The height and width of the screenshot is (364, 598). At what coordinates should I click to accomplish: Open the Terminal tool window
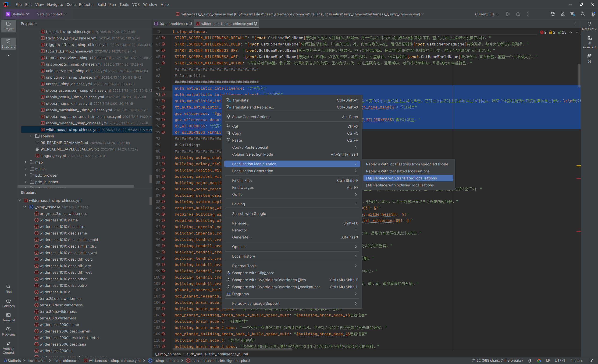(8, 317)
